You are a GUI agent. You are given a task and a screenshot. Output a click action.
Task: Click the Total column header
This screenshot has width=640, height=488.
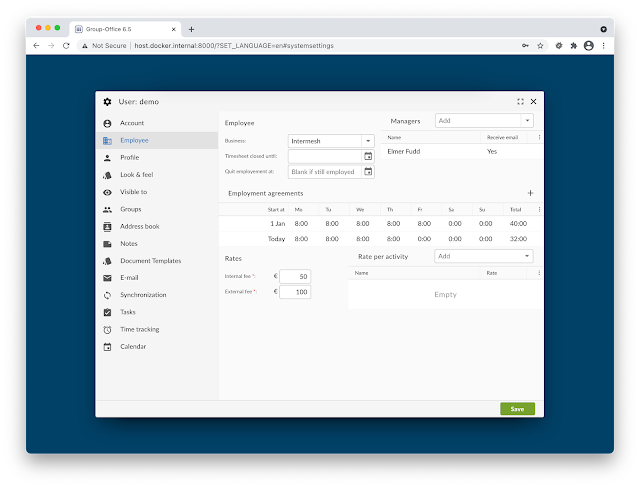pyautogui.click(x=516, y=210)
